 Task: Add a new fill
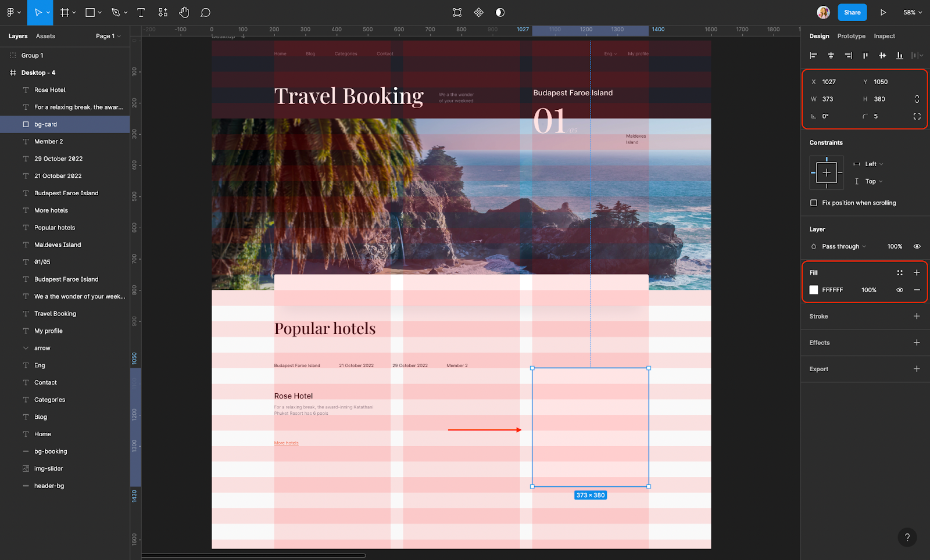(x=917, y=272)
